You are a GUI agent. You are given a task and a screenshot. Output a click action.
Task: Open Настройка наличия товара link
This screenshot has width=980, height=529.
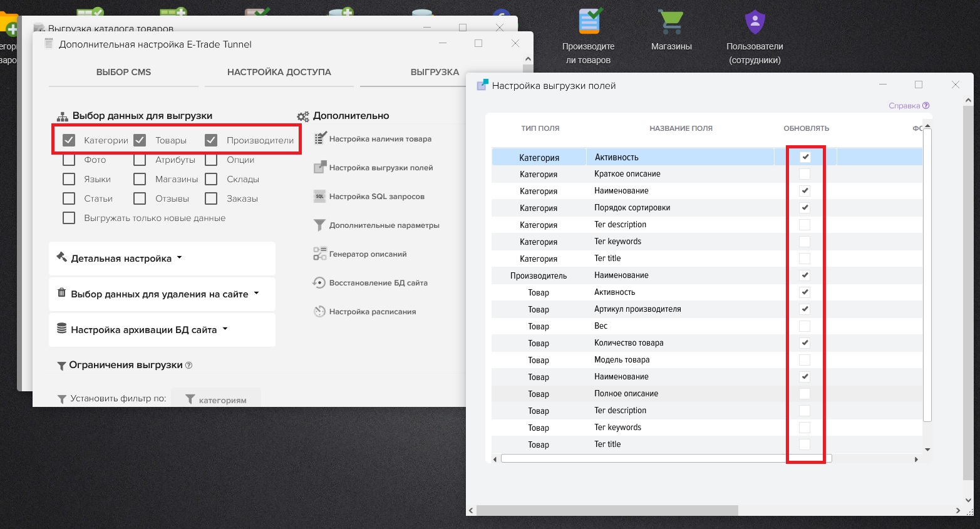(380, 139)
